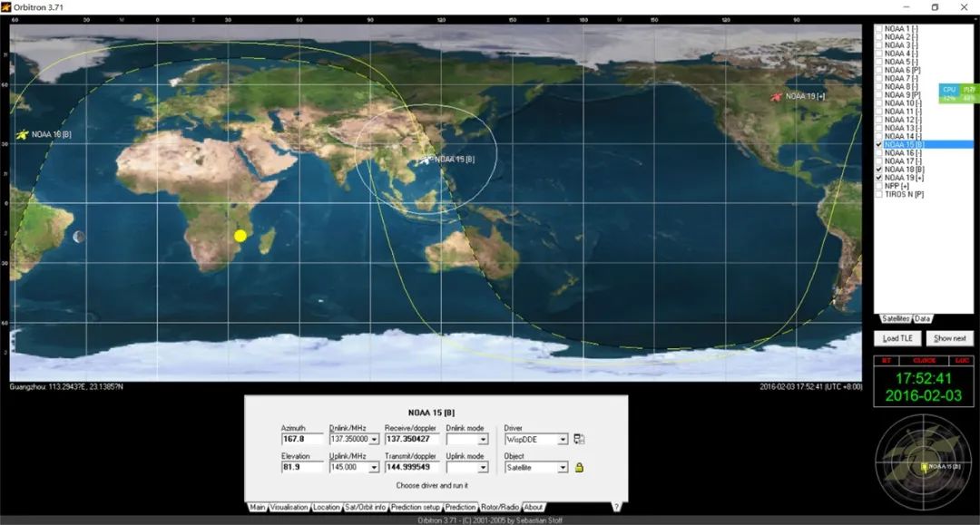
Task: Click the Show next button
Action: pyautogui.click(x=949, y=338)
